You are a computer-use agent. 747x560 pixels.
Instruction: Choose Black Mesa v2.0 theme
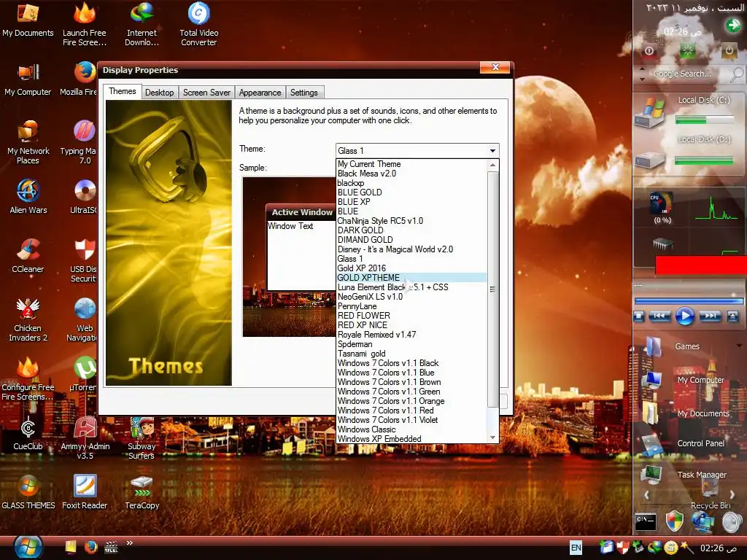411,174
